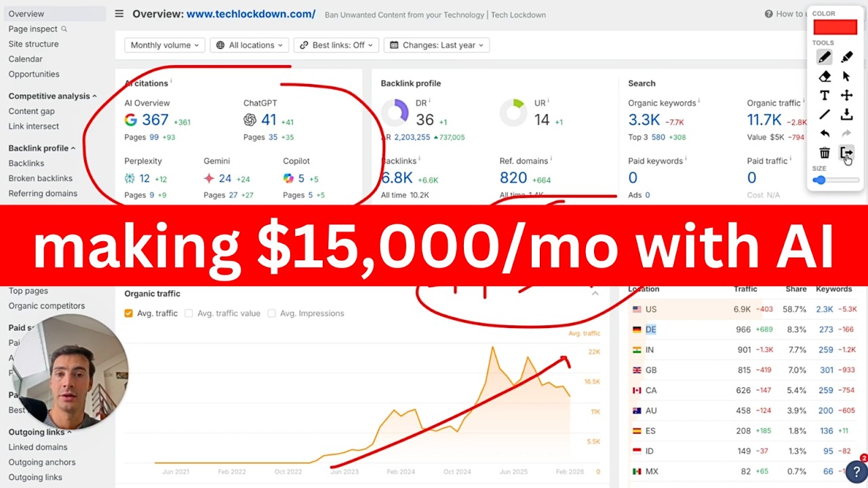Viewport: 868px width, 488px height.
Task: Open Link intersect in the sidebar
Action: 34,127
